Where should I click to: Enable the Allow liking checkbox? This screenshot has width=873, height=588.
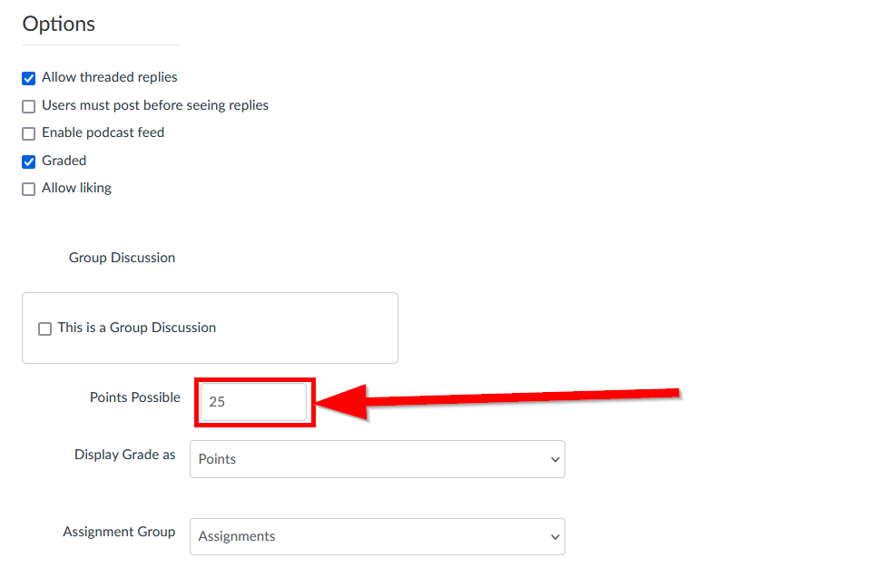point(28,190)
